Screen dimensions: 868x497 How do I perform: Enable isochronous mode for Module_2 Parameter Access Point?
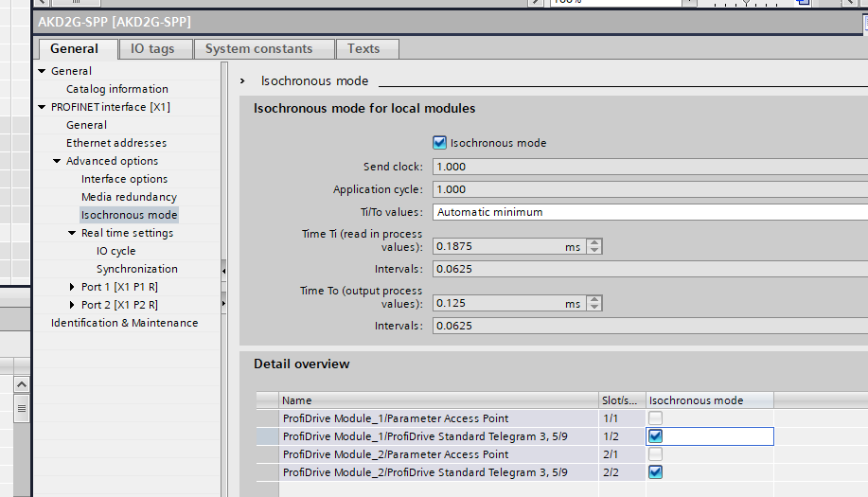[655, 454]
